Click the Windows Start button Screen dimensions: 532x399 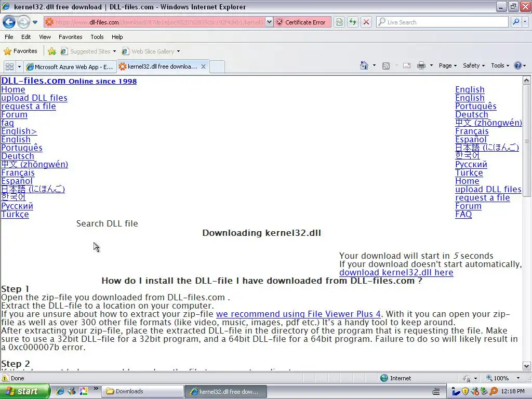tap(24, 392)
